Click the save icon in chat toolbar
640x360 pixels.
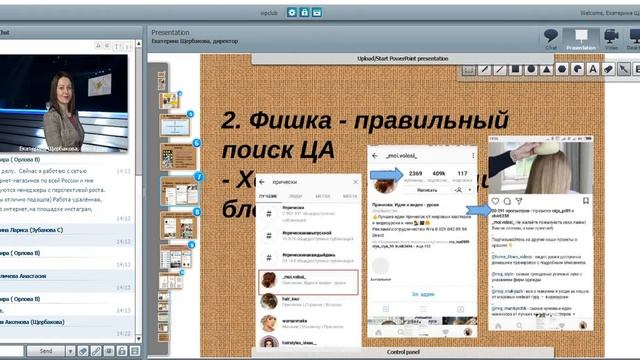(135, 351)
